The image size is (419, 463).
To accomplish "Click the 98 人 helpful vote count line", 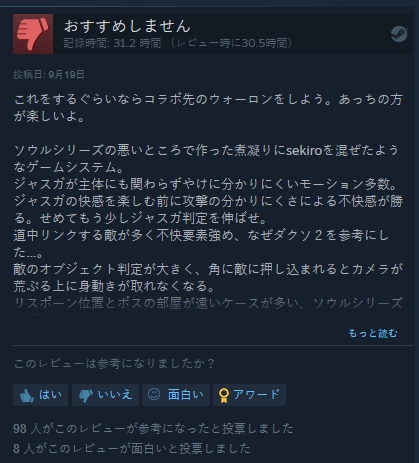I will tap(153, 428).
